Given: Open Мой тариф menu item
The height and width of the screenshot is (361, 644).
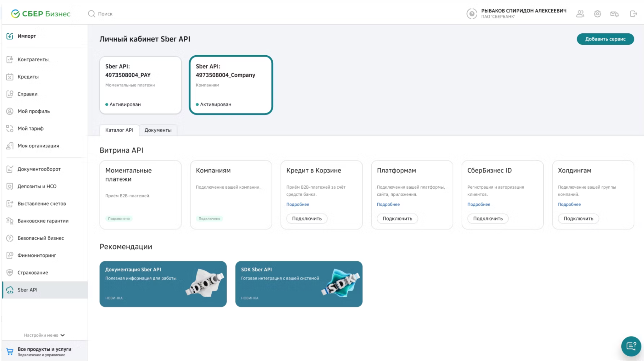Looking at the screenshot, I should [45, 129].
